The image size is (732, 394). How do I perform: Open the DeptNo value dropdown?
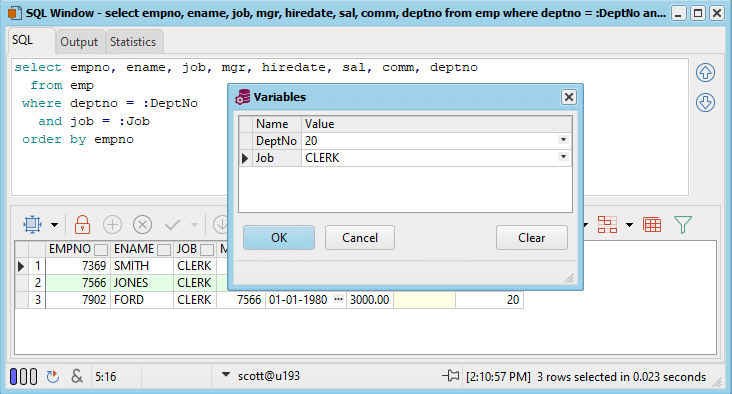pos(563,140)
